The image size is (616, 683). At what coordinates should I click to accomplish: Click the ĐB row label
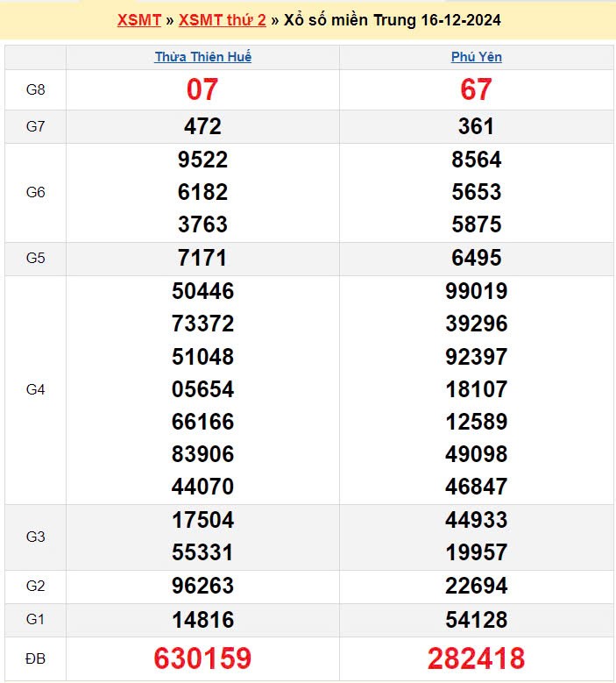(x=35, y=658)
